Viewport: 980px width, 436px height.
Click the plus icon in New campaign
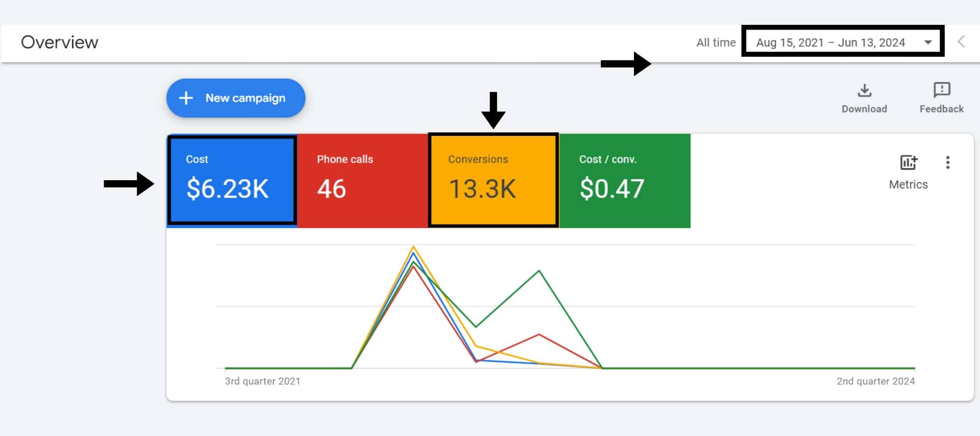point(186,98)
